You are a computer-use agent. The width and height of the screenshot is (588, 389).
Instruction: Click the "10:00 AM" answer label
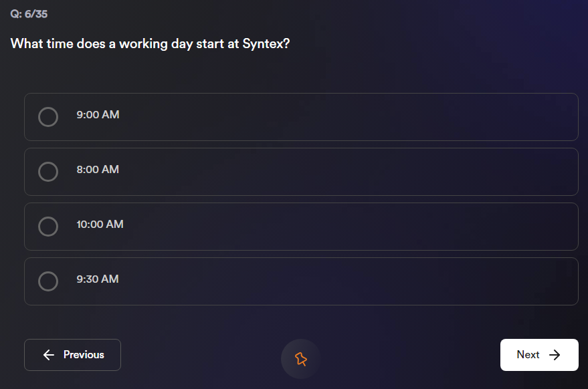click(x=100, y=225)
